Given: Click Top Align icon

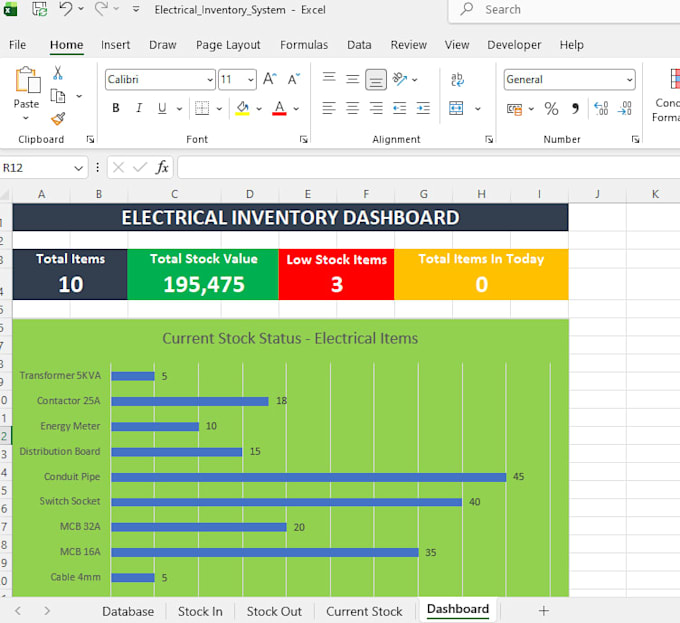Looking at the screenshot, I should [x=329, y=79].
